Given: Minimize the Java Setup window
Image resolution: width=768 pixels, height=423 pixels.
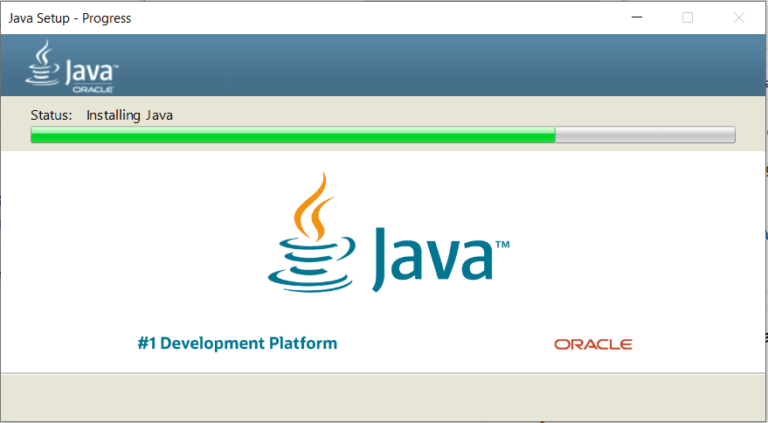Looking at the screenshot, I should (x=636, y=17).
